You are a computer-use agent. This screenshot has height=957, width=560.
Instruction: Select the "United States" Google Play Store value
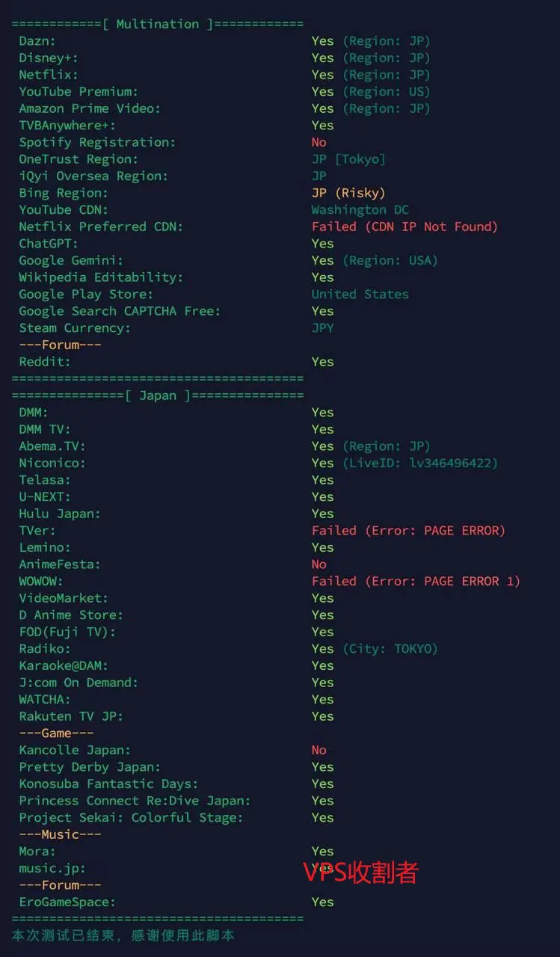[x=360, y=294]
